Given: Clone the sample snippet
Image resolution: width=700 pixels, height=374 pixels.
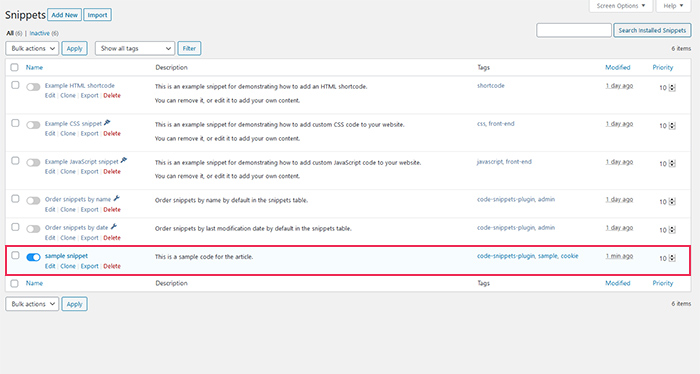Looking at the screenshot, I should tap(68, 266).
